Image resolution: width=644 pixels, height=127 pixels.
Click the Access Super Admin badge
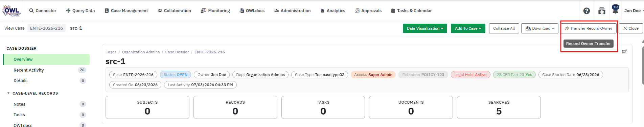coord(373,75)
